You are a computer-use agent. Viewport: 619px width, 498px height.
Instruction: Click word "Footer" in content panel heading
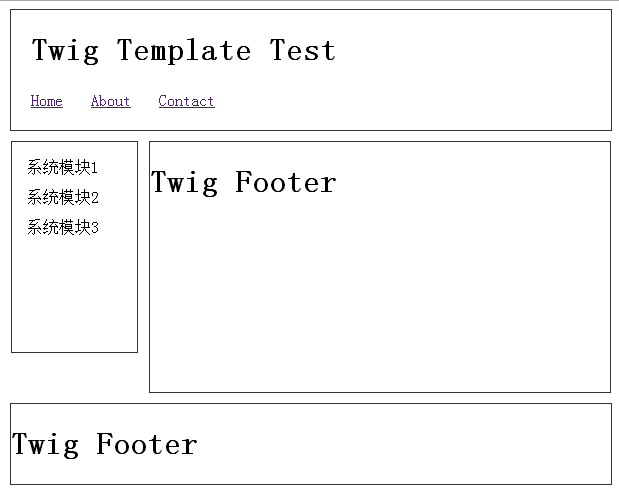pos(286,182)
